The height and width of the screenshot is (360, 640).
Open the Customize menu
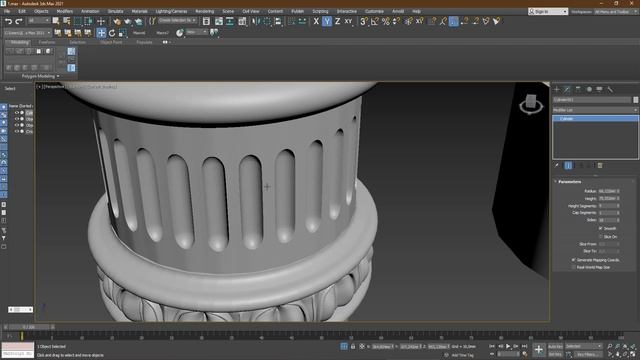(374, 11)
